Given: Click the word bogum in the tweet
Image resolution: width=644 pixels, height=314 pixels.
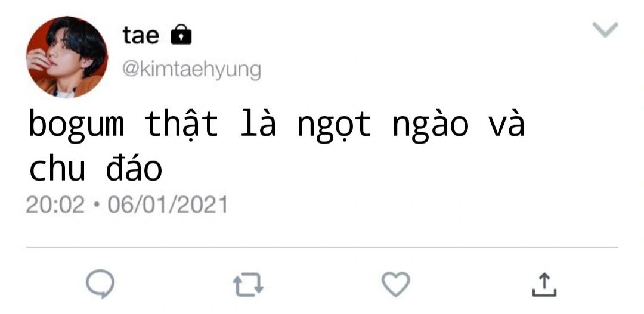Looking at the screenshot, I should (x=76, y=125).
